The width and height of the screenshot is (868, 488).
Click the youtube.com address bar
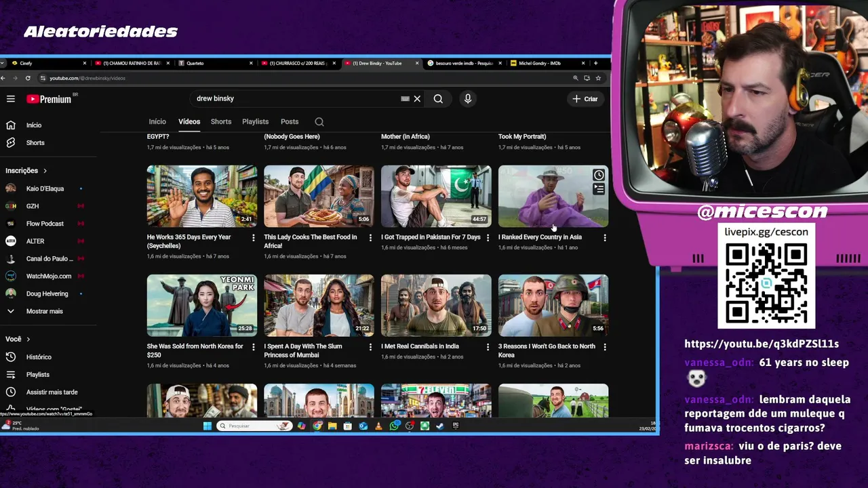[305, 78]
